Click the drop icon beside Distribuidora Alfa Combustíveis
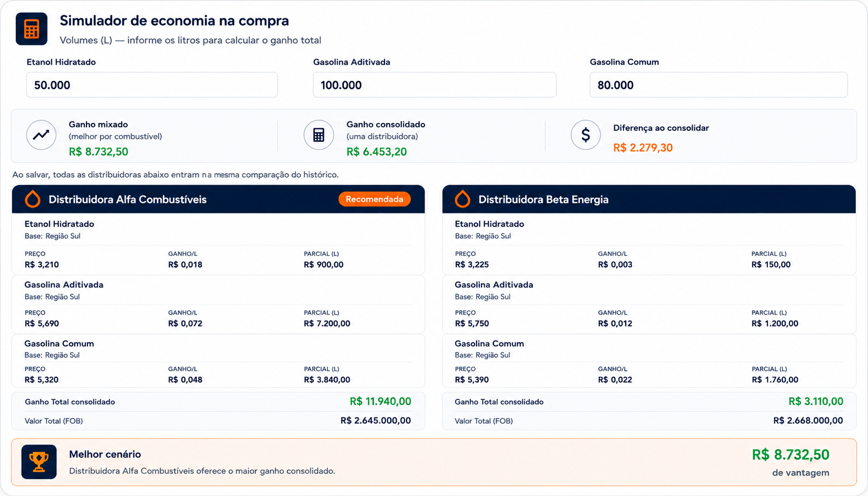 tap(32, 199)
